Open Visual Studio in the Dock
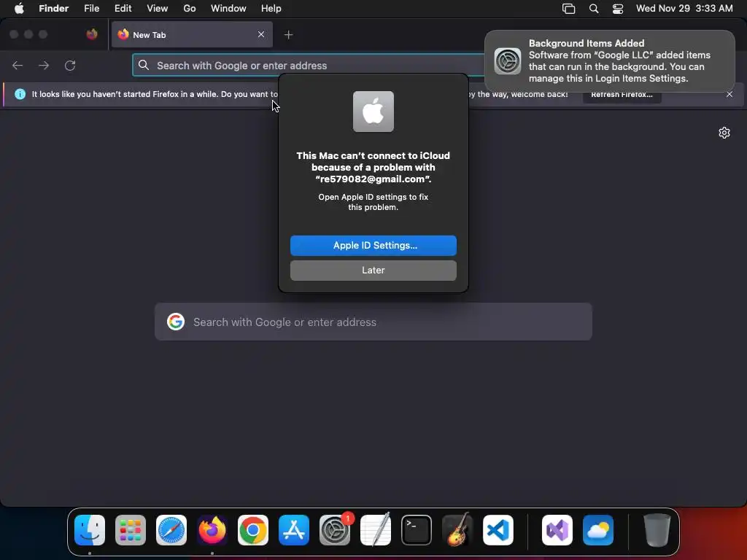 [x=557, y=530]
